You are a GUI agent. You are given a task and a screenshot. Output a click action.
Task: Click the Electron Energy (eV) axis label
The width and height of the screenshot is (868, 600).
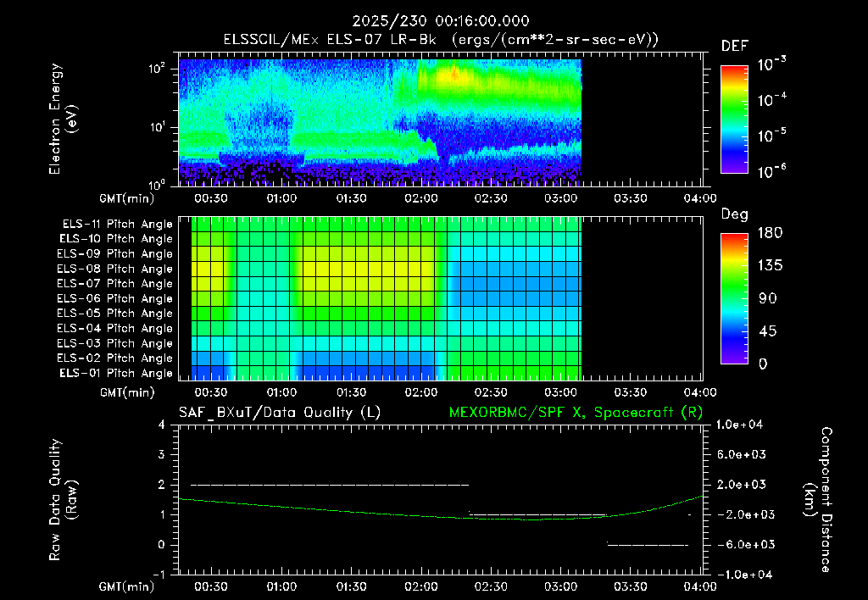[x=63, y=119]
